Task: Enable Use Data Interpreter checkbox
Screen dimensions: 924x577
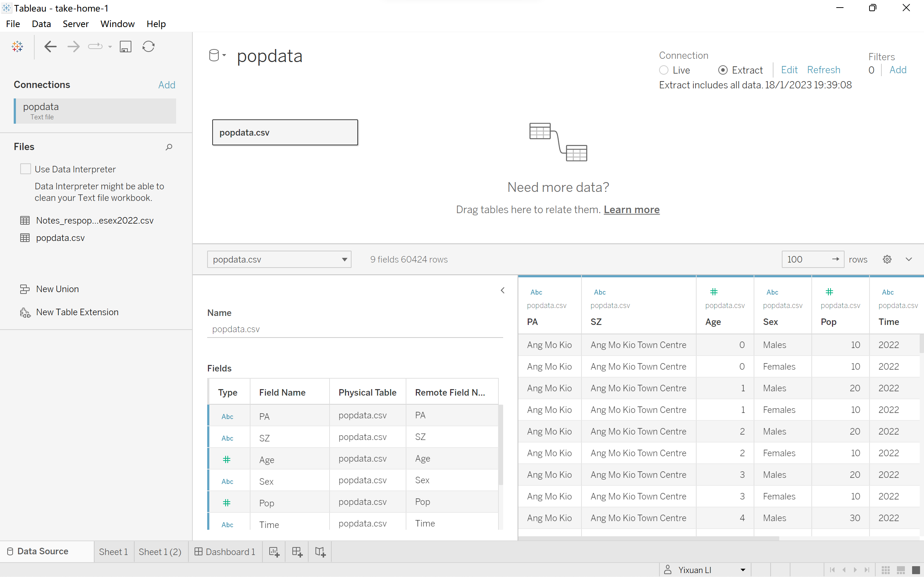Action: (26, 169)
